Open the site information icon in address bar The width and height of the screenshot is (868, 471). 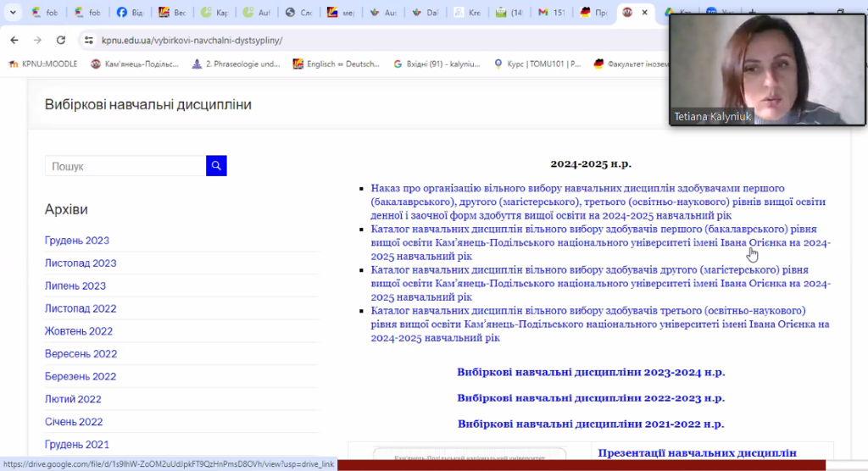[x=88, y=40]
